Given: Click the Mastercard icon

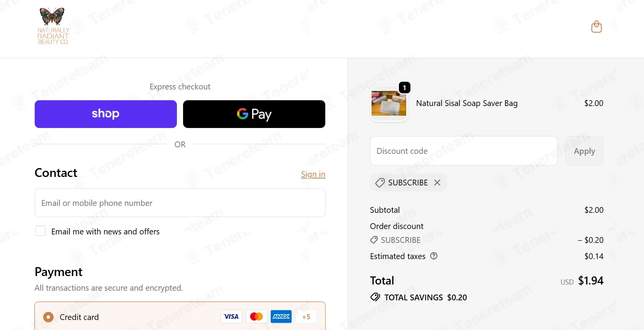Looking at the screenshot, I should pos(256,317).
